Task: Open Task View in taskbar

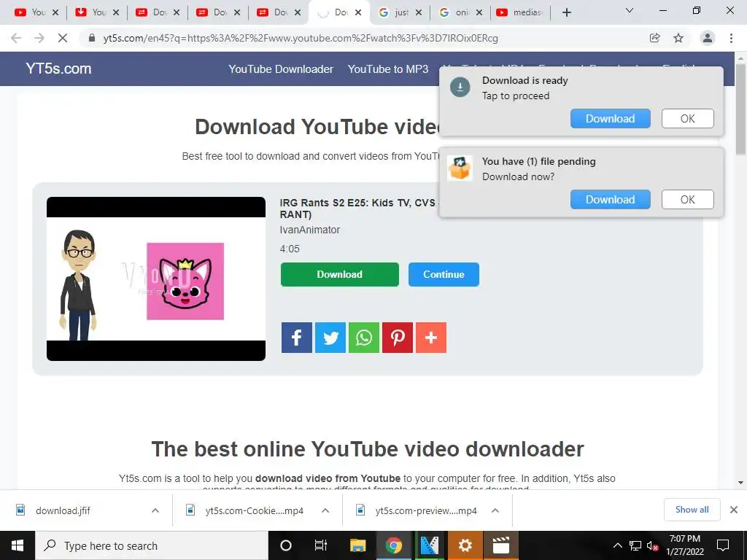Action: 321,545
